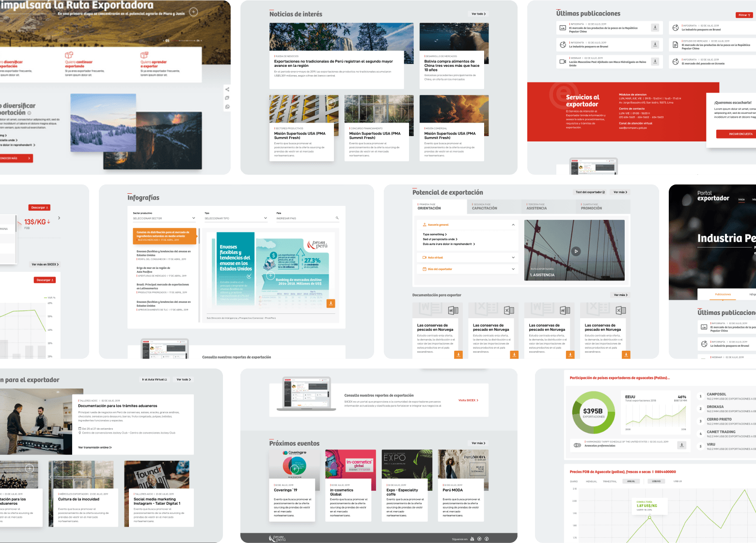Download the first Las conservas de pescado document
Screen dimensions: 756x543
[458, 355]
